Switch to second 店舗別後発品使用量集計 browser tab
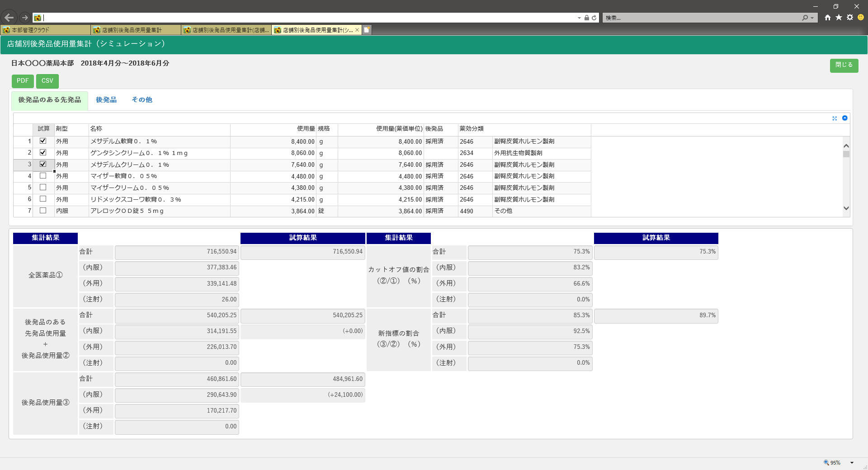The height and width of the screenshot is (470, 868). [x=136, y=30]
